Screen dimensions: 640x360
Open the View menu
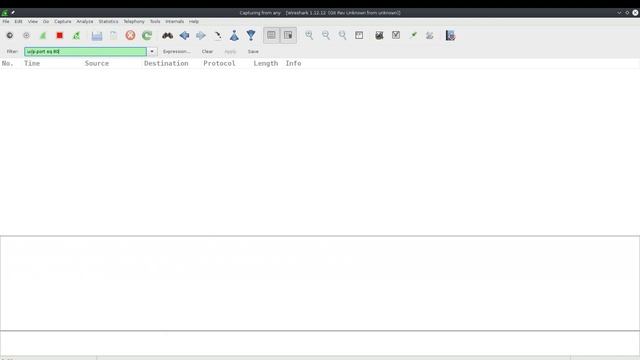[33, 21]
